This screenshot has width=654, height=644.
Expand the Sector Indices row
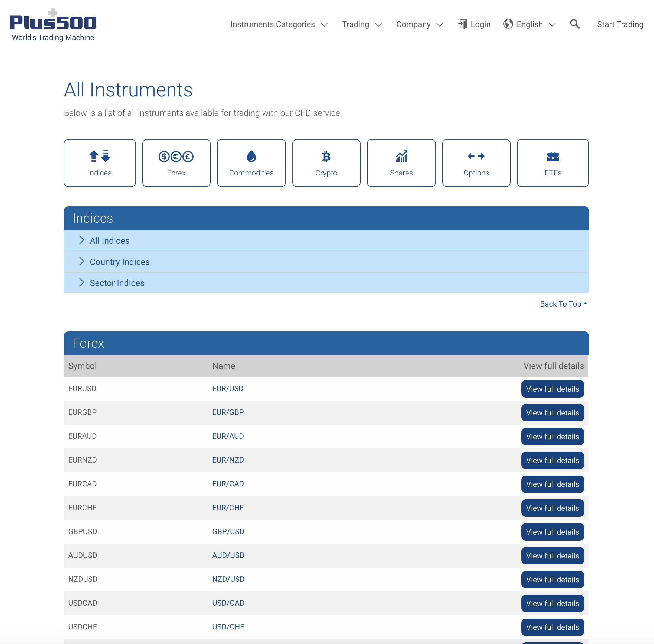tap(117, 283)
